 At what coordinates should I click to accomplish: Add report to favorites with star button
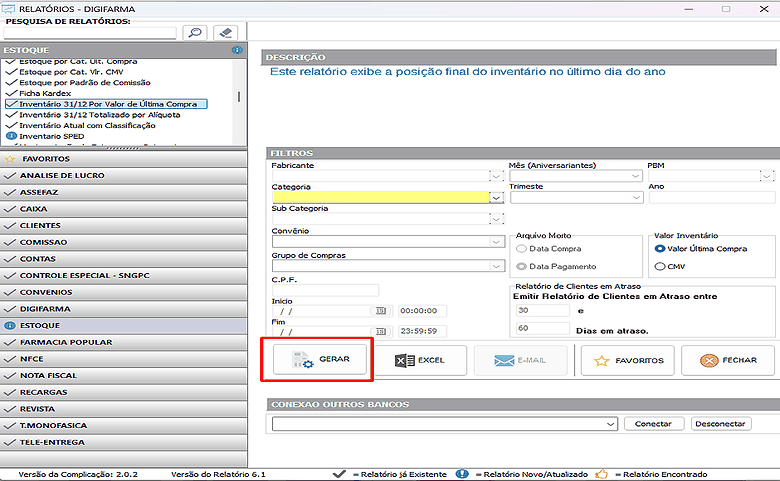(627, 360)
